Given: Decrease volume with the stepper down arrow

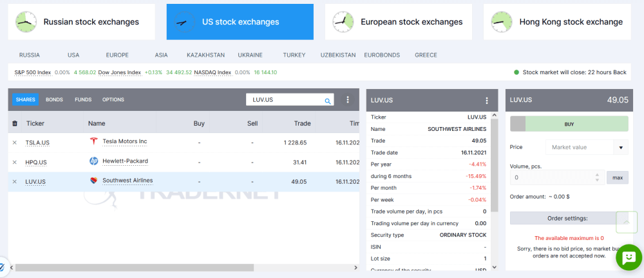Looking at the screenshot, I should pos(597,180).
